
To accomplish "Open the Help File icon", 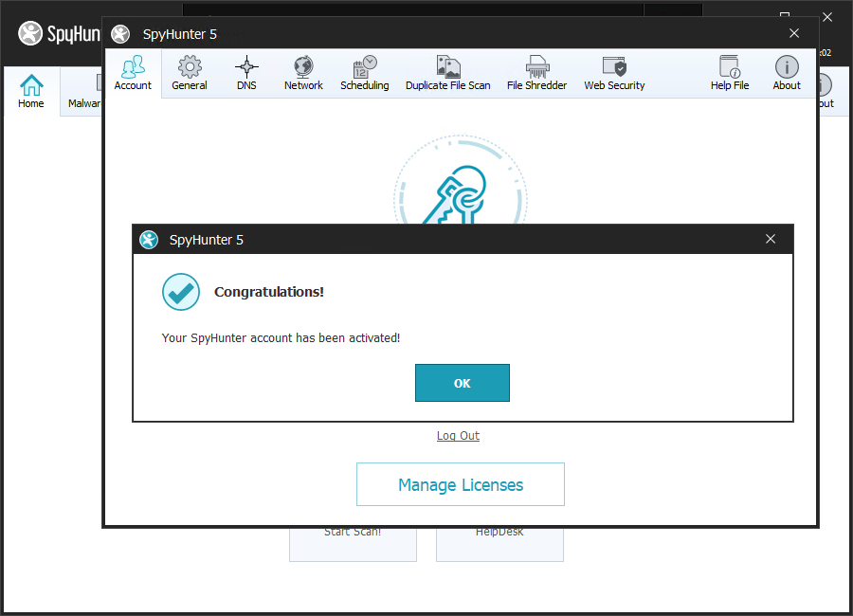I will pos(729,73).
